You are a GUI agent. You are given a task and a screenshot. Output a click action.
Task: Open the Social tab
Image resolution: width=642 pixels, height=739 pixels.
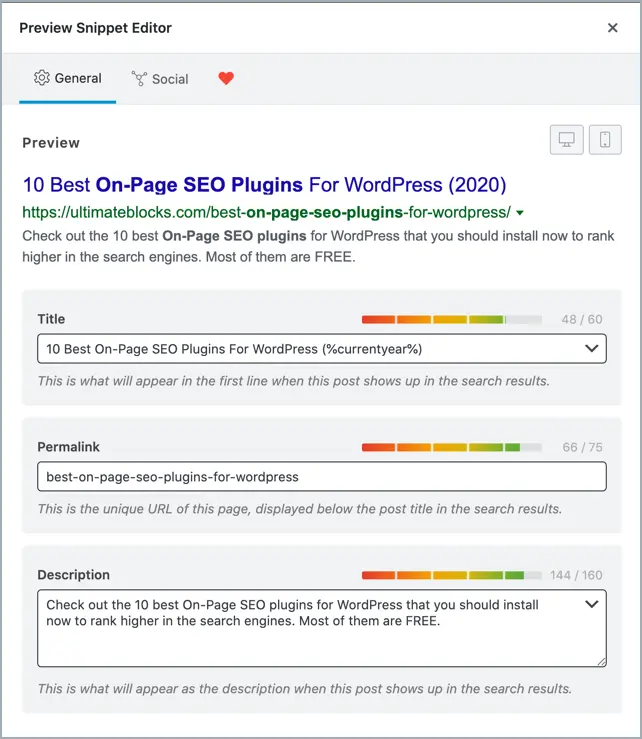tap(160, 79)
